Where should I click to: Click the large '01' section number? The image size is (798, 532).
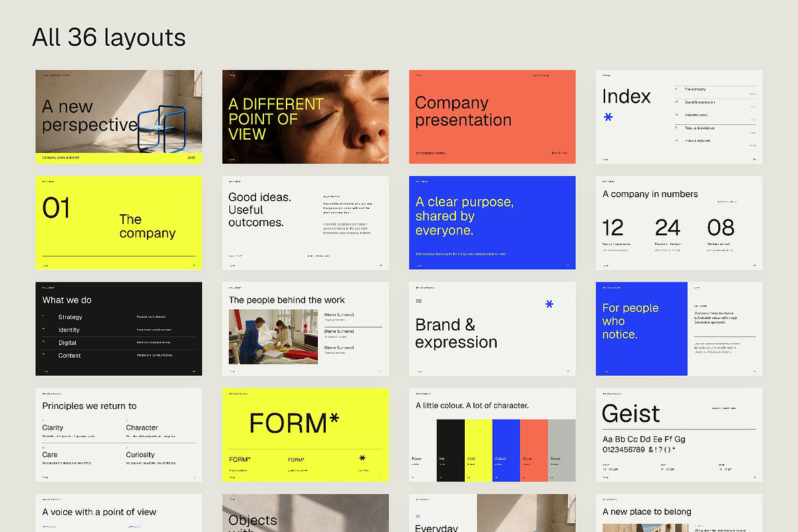[56, 208]
